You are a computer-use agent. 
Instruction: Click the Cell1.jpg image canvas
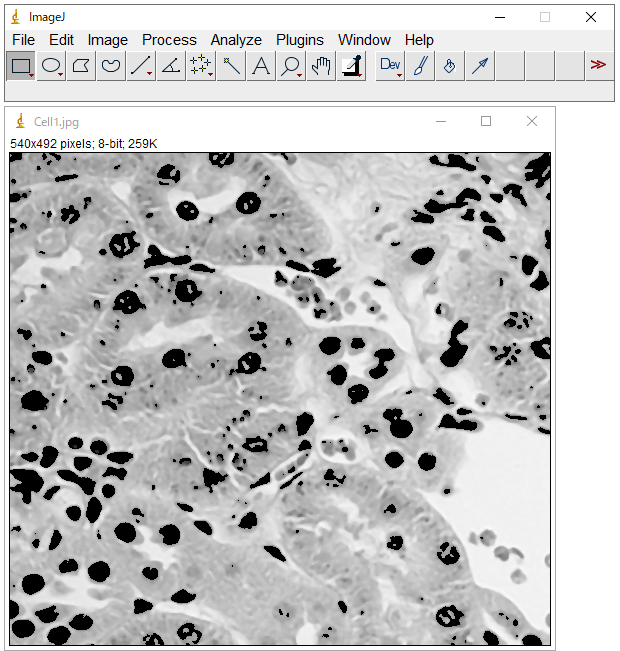(x=280, y=399)
